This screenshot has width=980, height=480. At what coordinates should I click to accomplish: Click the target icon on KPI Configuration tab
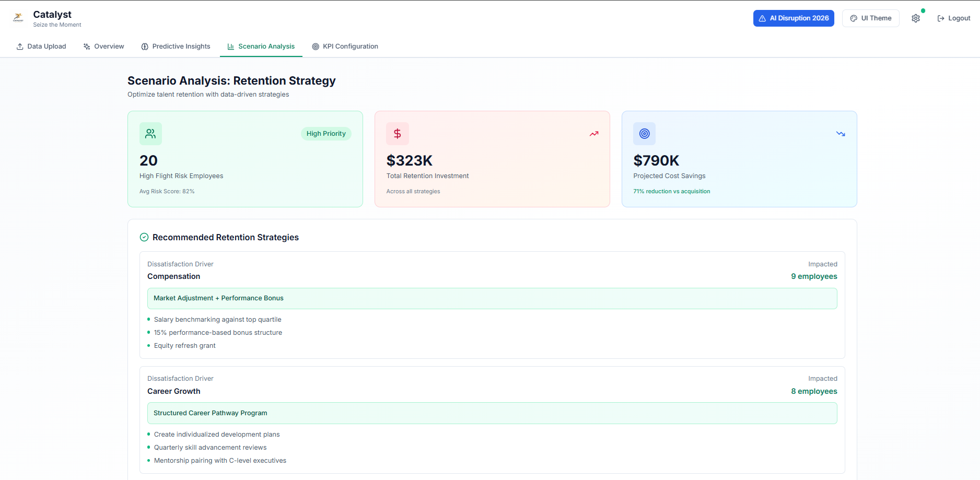316,46
